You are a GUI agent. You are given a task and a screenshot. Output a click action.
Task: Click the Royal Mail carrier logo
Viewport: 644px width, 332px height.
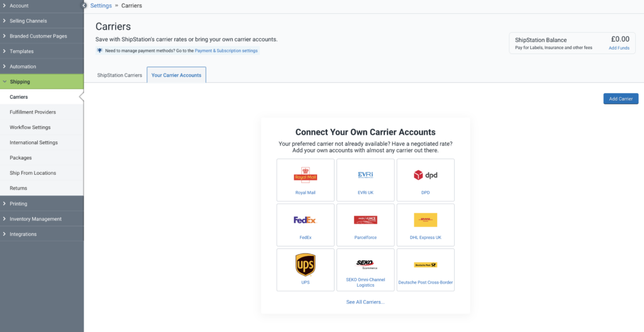(x=305, y=175)
